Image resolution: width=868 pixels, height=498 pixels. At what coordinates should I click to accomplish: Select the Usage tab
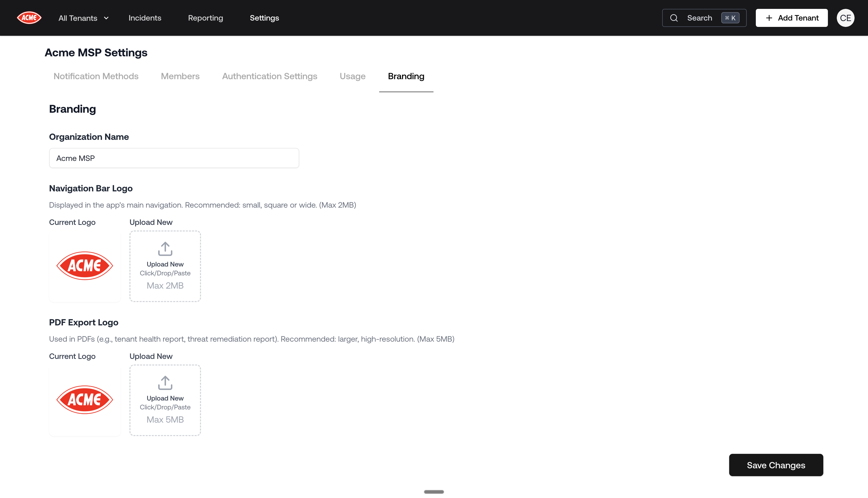352,76
